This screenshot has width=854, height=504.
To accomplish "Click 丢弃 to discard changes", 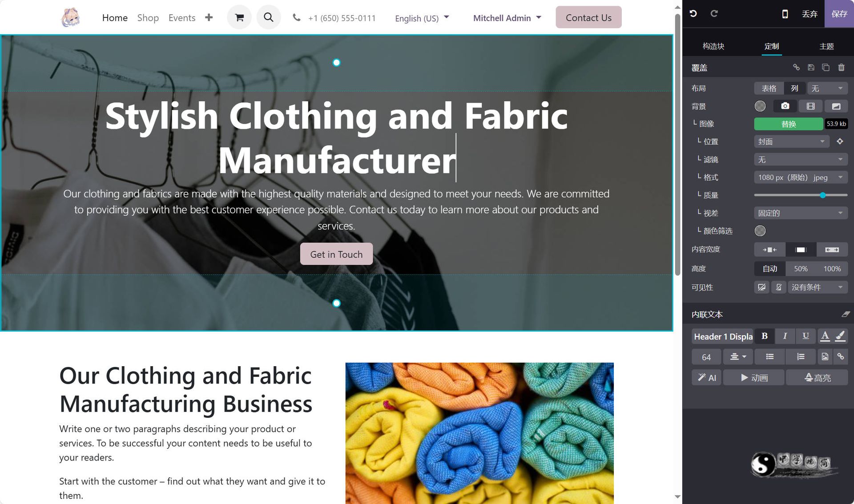I will 810,14.
